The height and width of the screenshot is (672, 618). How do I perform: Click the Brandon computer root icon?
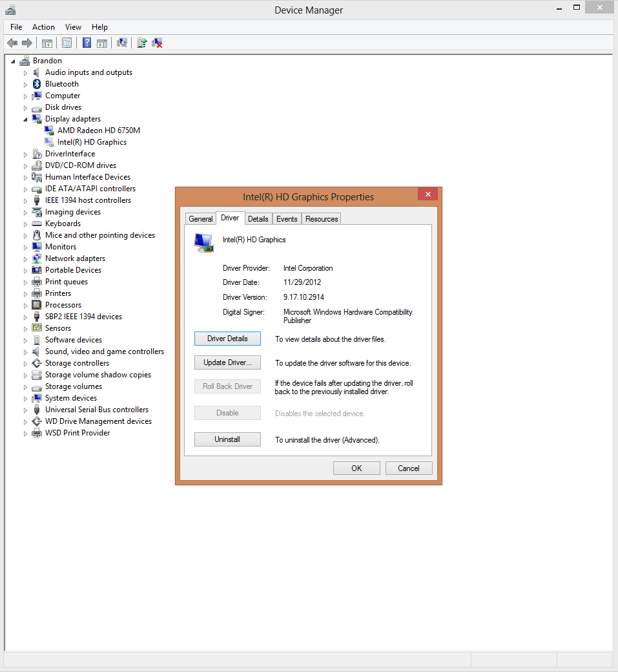tap(25, 61)
